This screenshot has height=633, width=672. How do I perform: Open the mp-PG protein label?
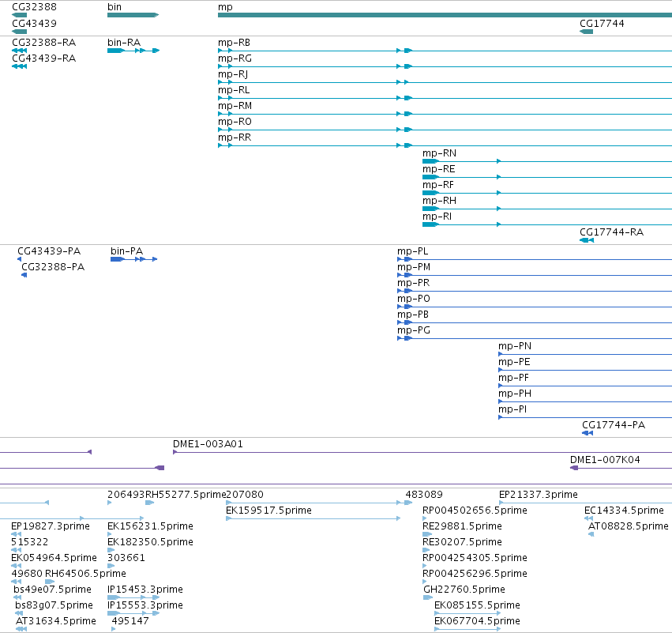[414, 330]
